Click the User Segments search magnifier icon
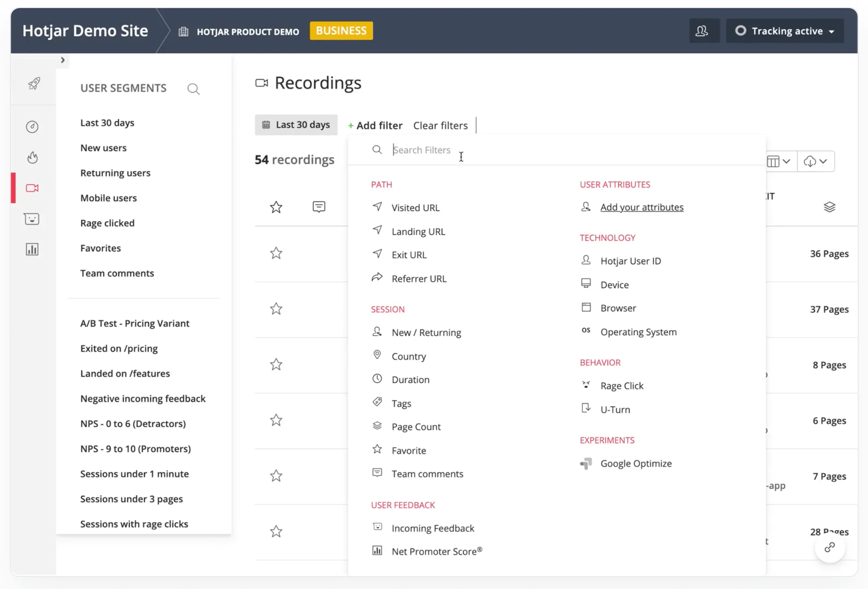Image resolution: width=868 pixels, height=589 pixels. pyautogui.click(x=193, y=89)
